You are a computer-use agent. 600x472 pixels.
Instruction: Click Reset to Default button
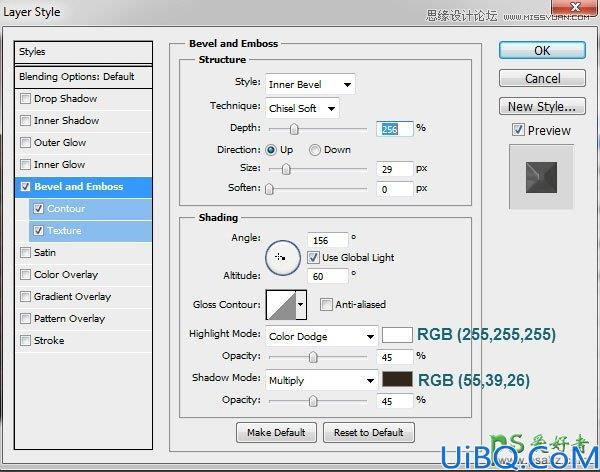[368, 433]
